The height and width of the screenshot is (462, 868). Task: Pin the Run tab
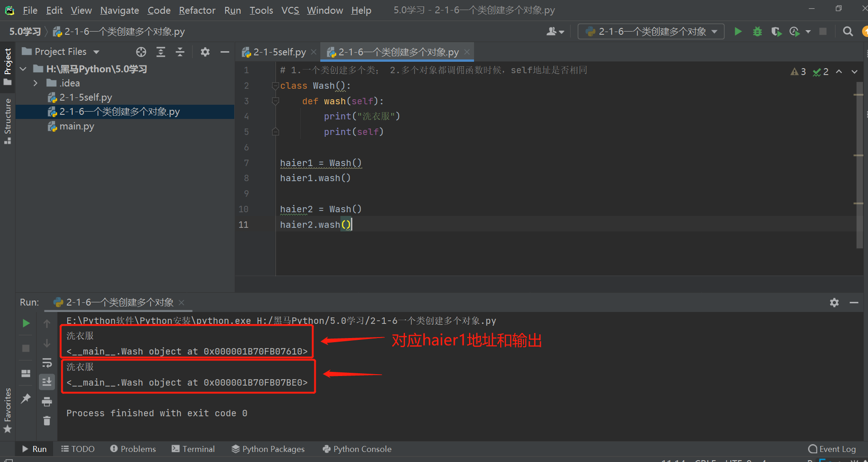point(26,398)
